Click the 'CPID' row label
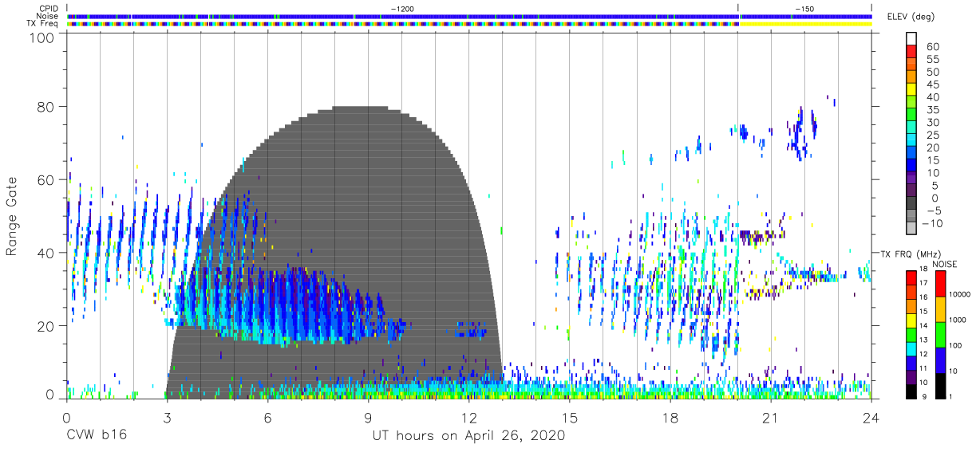The height and width of the screenshot is (452, 980). tap(49, 9)
